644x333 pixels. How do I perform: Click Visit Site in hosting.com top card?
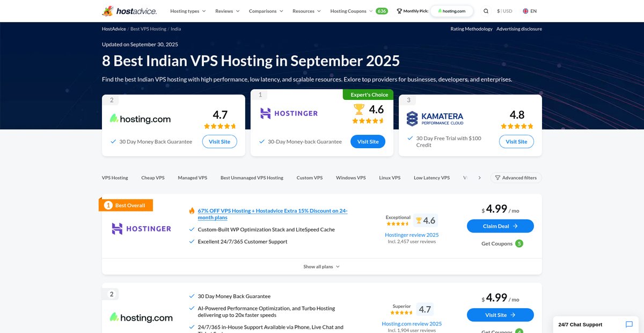tap(219, 142)
